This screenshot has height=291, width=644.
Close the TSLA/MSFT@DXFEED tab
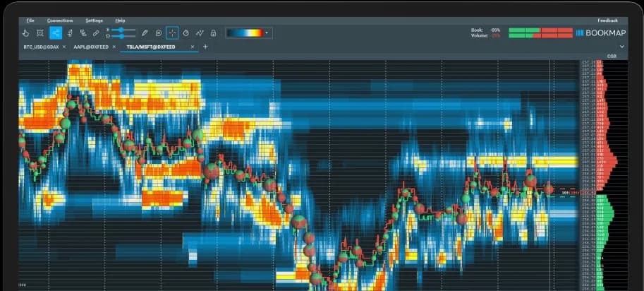(x=192, y=47)
